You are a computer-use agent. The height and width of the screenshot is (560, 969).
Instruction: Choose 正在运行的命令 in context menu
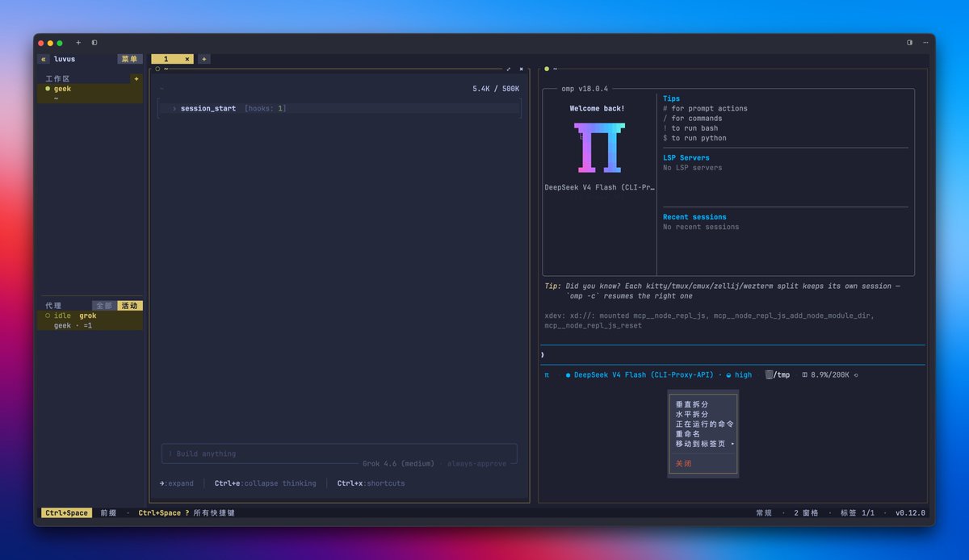[702, 424]
